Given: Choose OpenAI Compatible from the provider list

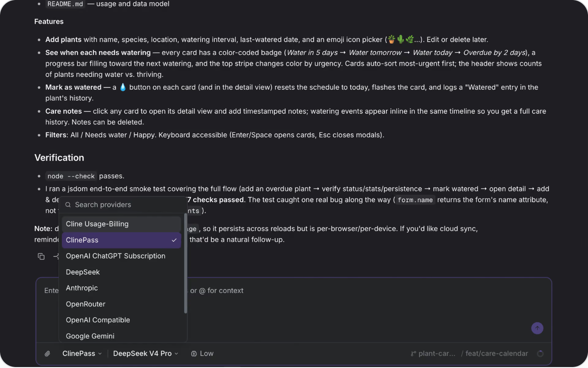Looking at the screenshot, I should click(121, 320).
